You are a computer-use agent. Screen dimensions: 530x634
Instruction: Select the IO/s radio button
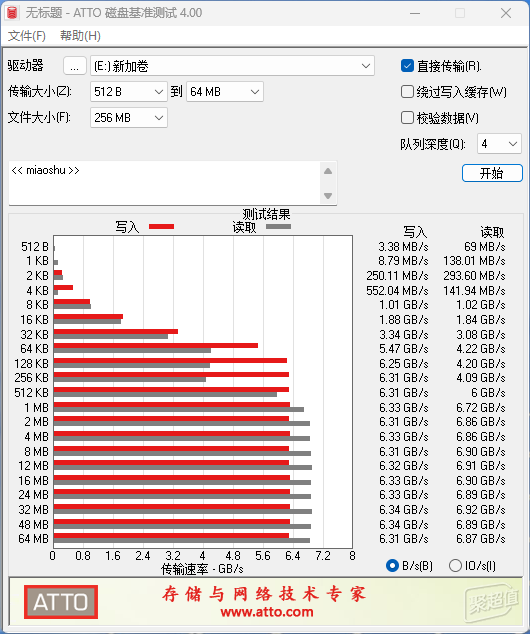pyautogui.click(x=455, y=565)
